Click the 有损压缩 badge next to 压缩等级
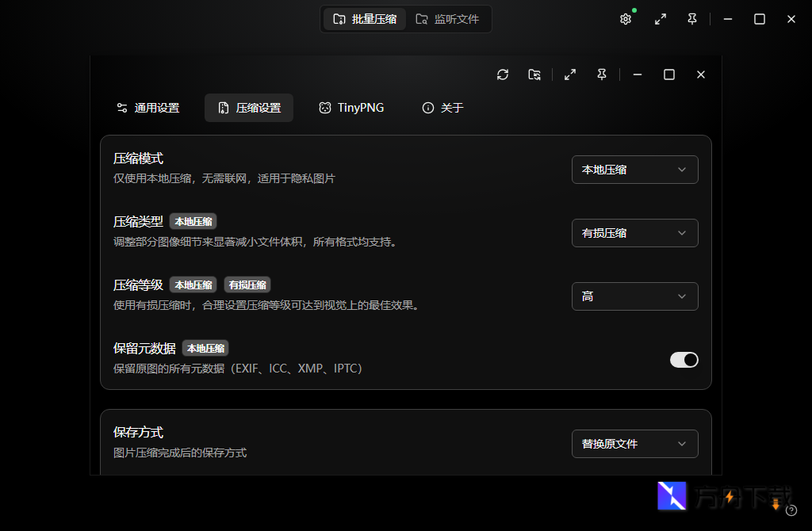Viewport: 812px width, 531px height. pyautogui.click(x=247, y=284)
